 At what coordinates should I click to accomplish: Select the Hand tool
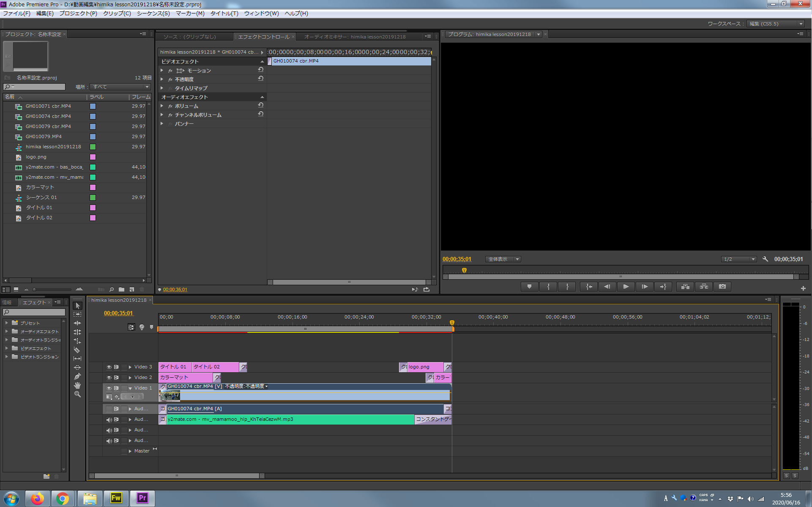[x=77, y=385]
